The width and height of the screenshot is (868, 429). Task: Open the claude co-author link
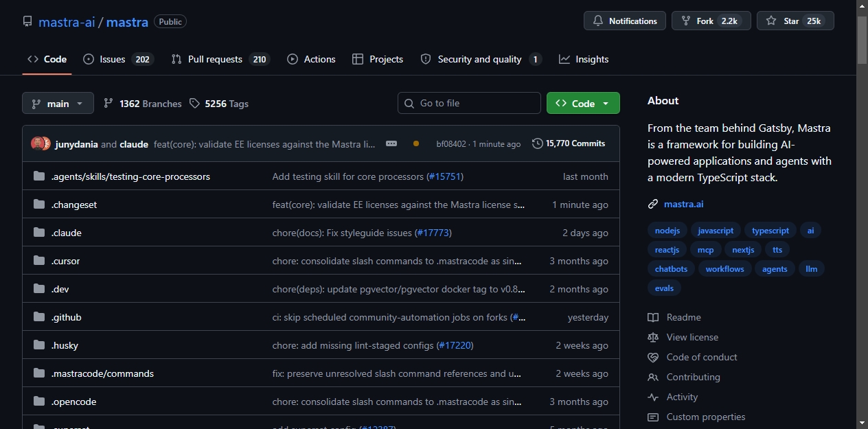134,144
